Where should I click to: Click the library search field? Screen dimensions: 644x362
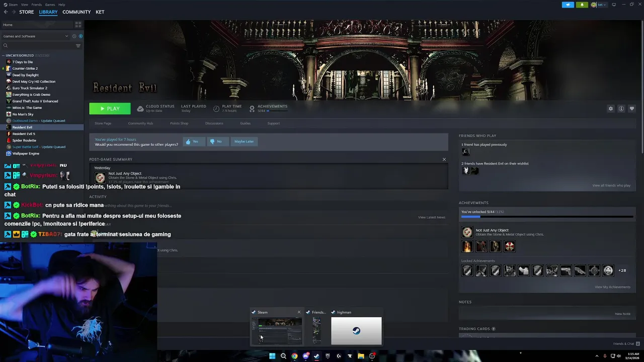pos(38,46)
